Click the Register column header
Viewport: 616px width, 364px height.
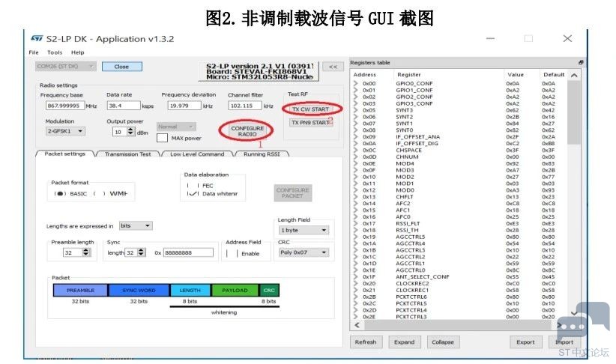coord(409,75)
